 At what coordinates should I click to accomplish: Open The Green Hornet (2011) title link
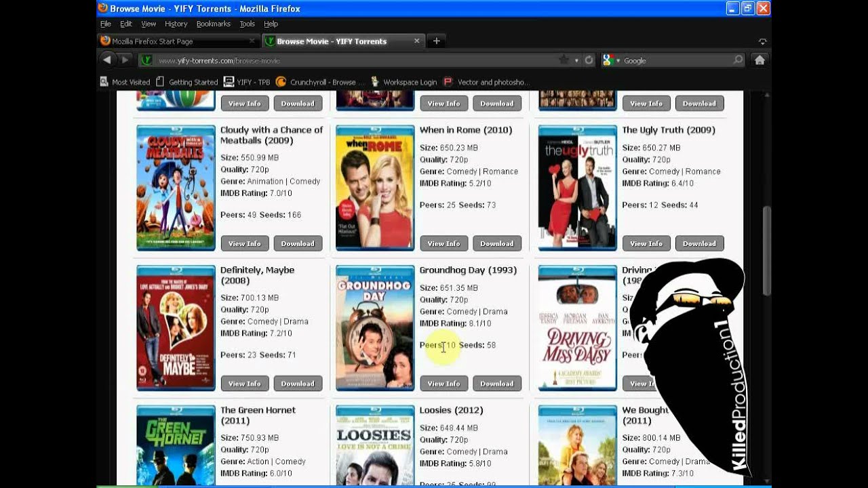pyautogui.click(x=258, y=415)
